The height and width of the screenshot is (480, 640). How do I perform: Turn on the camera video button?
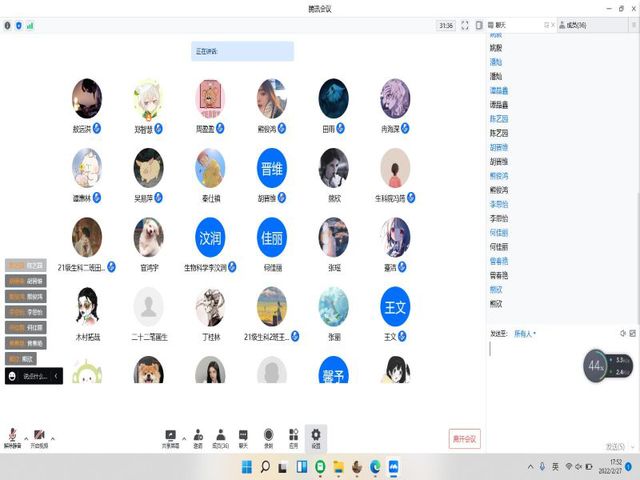(x=39, y=437)
